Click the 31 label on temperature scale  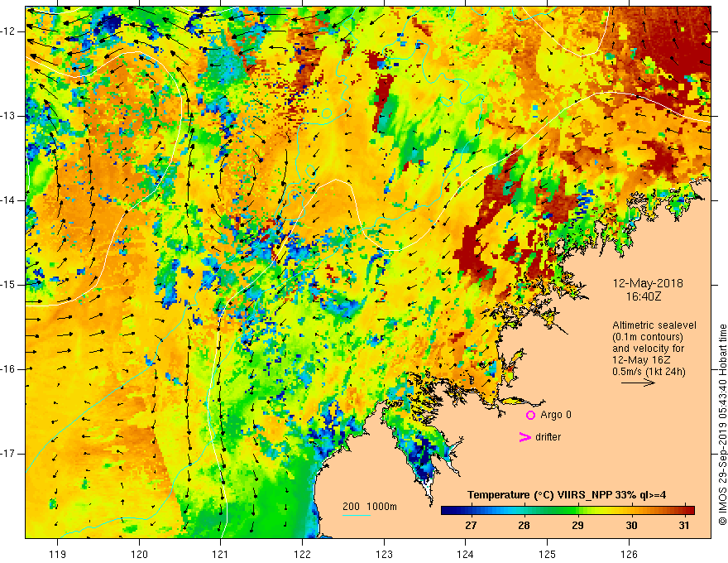click(x=683, y=526)
